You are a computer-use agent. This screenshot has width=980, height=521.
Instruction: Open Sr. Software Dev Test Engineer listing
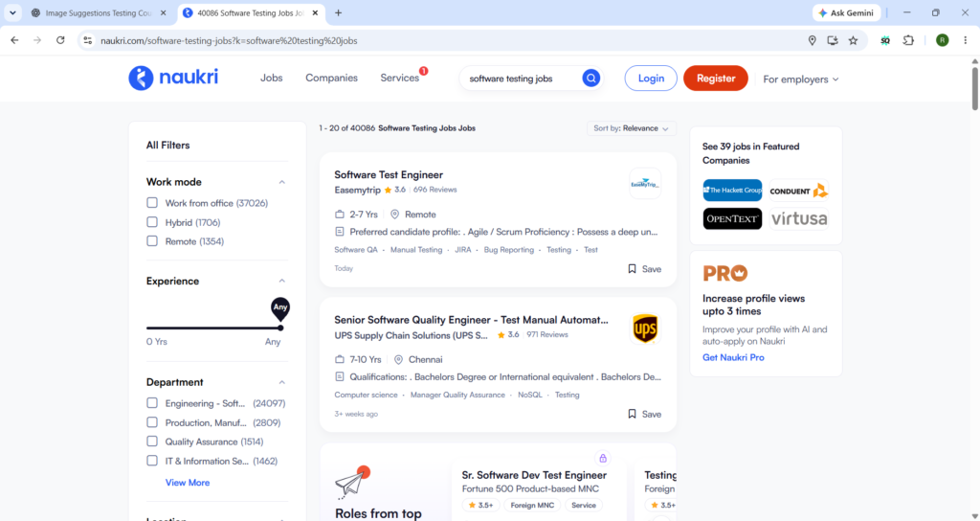534,475
